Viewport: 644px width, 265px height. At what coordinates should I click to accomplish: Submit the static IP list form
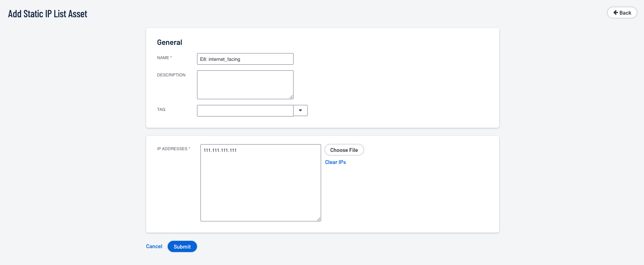tap(182, 246)
